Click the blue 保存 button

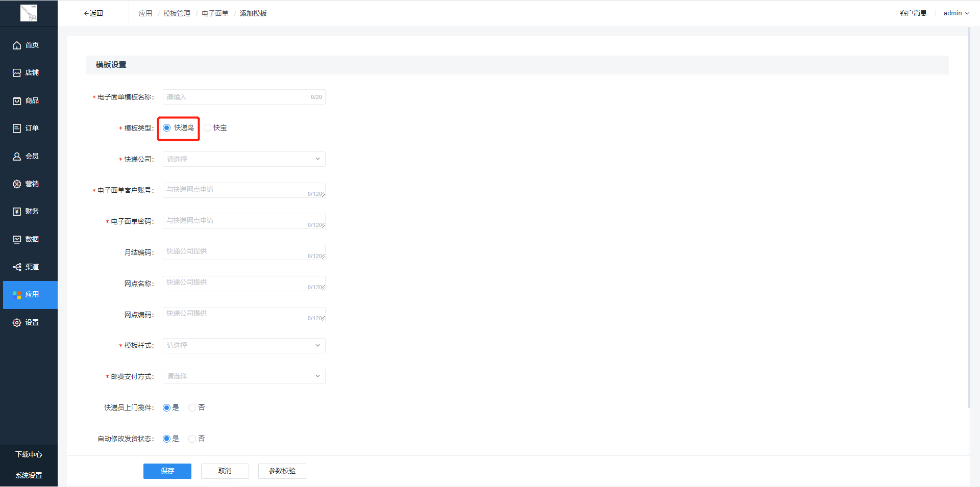click(x=167, y=471)
